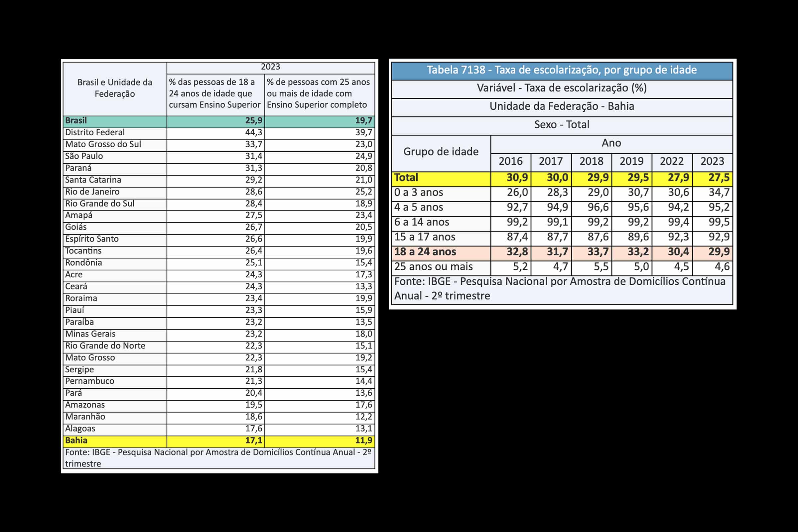Click Brasil's 19,7 percentage
The height and width of the screenshot is (532, 798).
[x=364, y=120]
